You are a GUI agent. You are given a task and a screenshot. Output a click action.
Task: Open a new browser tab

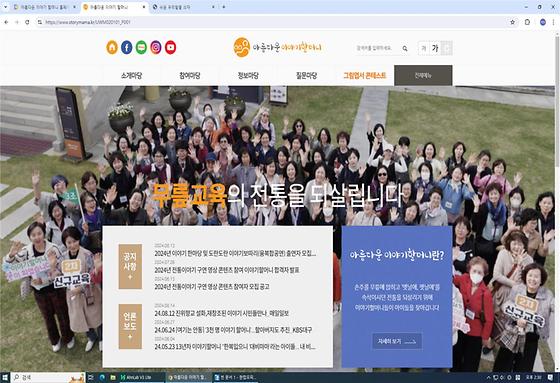tap(224, 7)
